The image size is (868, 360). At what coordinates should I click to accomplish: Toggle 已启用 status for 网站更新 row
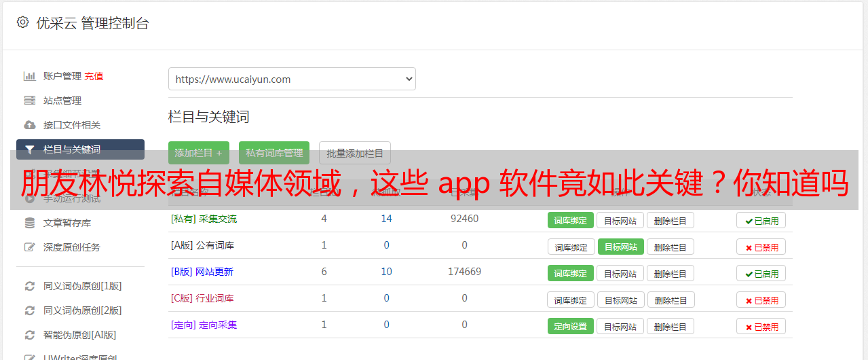(x=761, y=273)
